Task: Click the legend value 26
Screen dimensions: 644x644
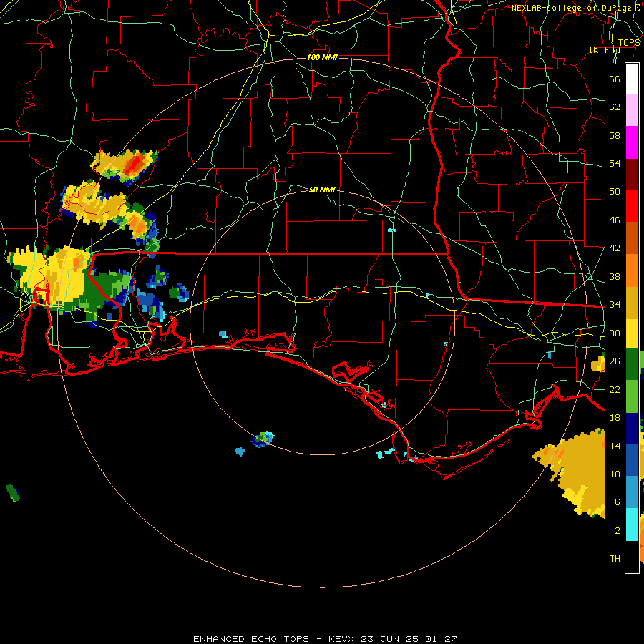Action: click(x=615, y=361)
